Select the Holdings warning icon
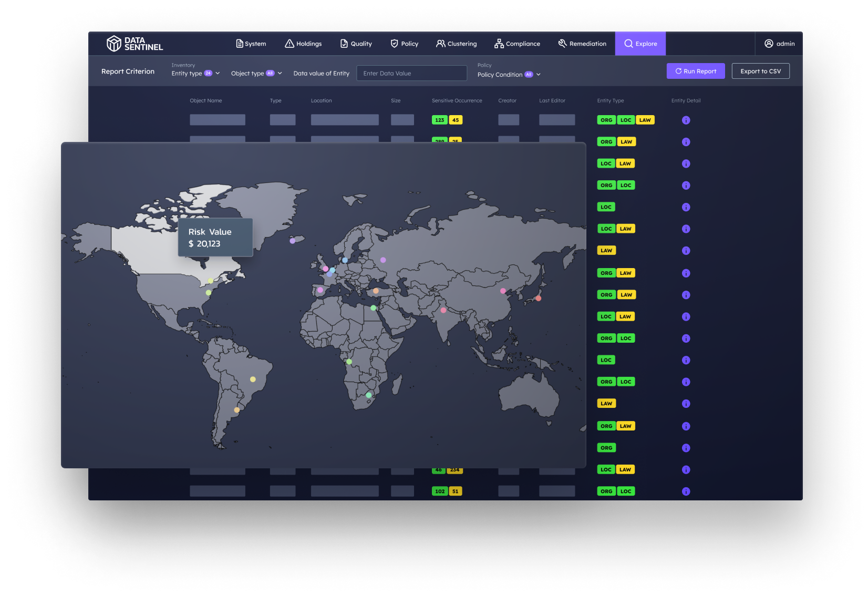 tap(289, 44)
